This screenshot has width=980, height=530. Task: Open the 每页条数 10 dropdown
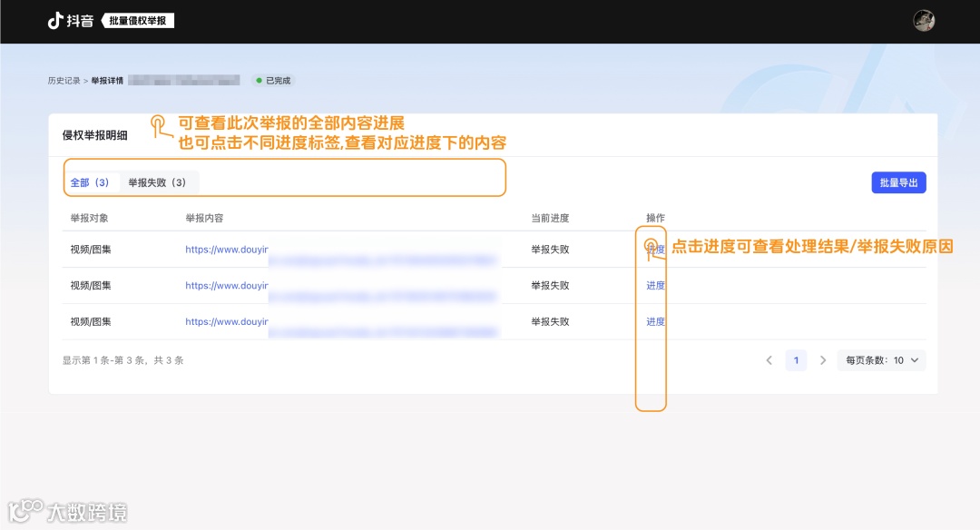[x=881, y=360]
